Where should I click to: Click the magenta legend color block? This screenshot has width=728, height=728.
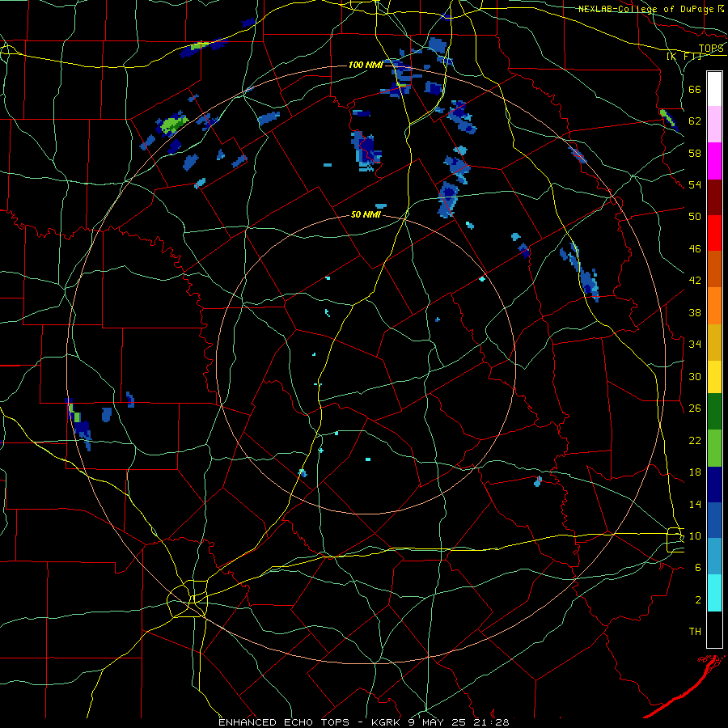(714, 161)
